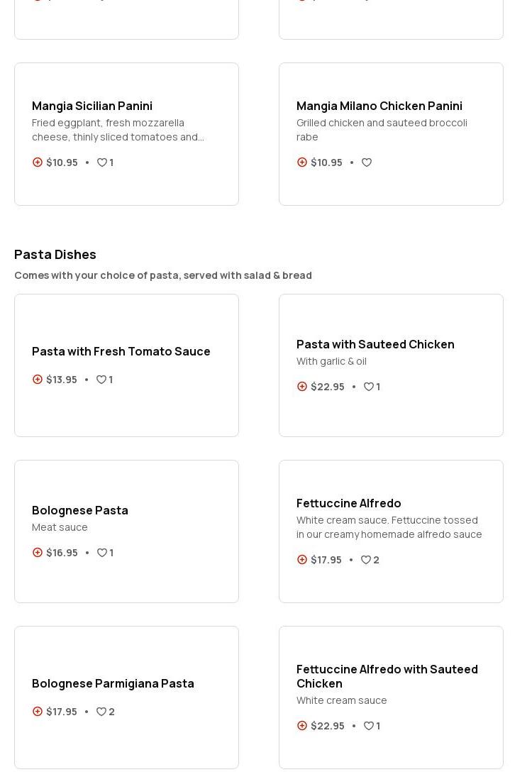Image resolution: width=532 pixels, height=772 pixels.
Task: Click plus icon for Fettuccine Alfredo with Sauteed Chicken
Action: coord(302,726)
